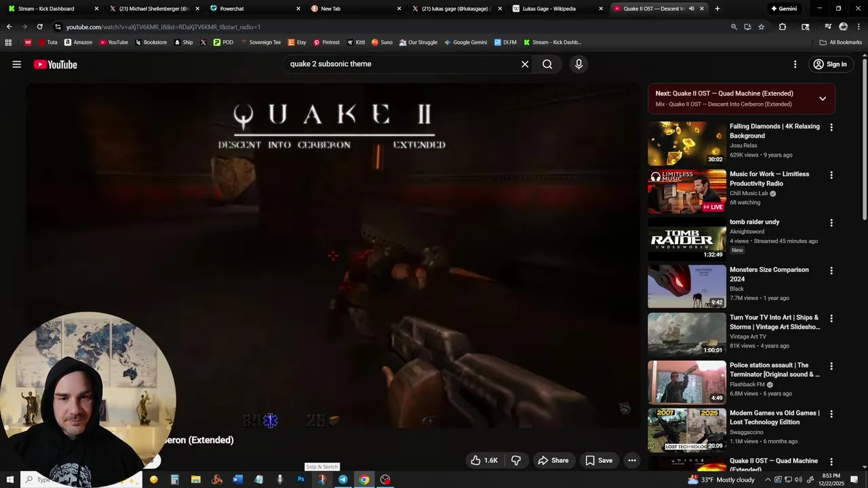Viewport: 868px width, 488px height.
Task: Open the Pintrest bookmark
Action: (x=326, y=42)
